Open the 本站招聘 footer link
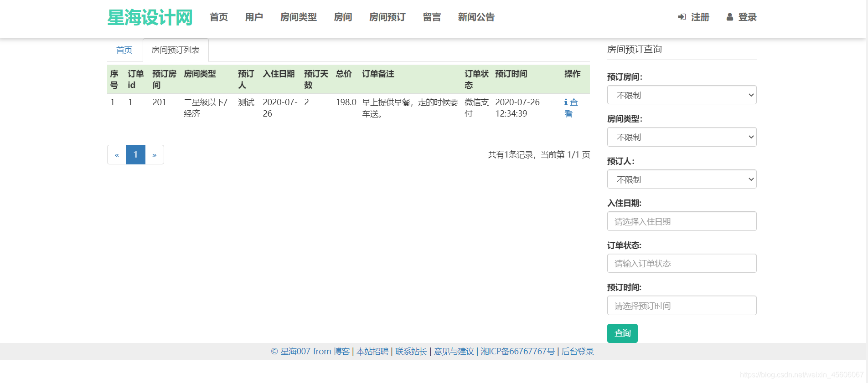Screen dimensions: 868x383 tap(372, 352)
